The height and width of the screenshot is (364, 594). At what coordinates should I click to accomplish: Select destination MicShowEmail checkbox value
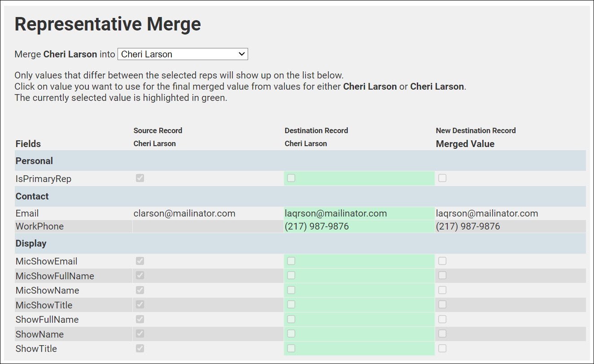click(291, 261)
